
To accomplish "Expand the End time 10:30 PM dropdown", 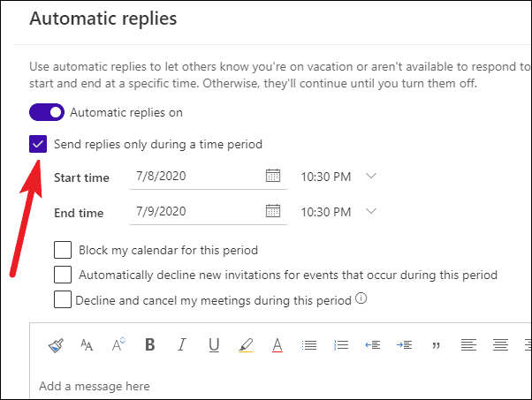I will tap(371, 211).
